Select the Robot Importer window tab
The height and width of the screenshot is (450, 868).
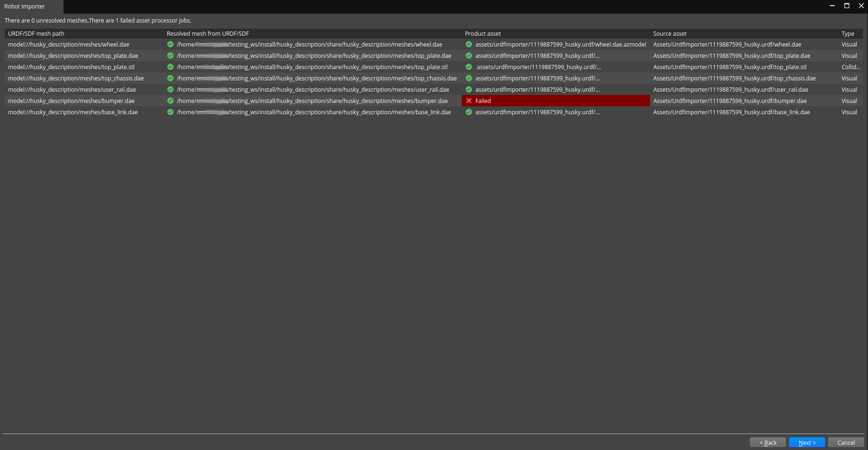25,7
